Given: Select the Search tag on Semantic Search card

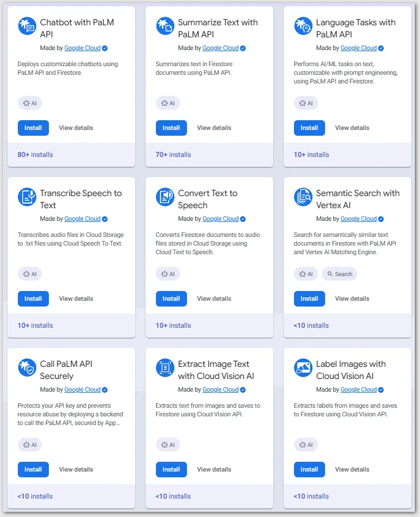Looking at the screenshot, I should pyautogui.click(x=339, y=274).
